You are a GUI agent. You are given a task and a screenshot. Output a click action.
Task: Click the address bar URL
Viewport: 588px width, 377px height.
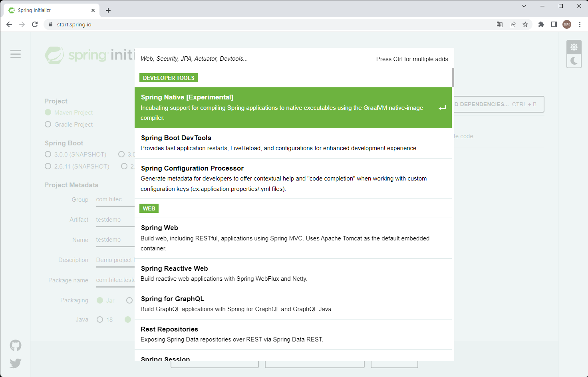[x=74, y=24]
